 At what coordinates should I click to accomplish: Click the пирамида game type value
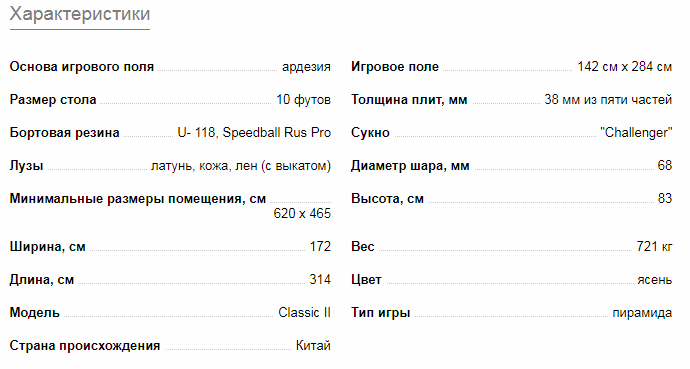pos(642,313)
